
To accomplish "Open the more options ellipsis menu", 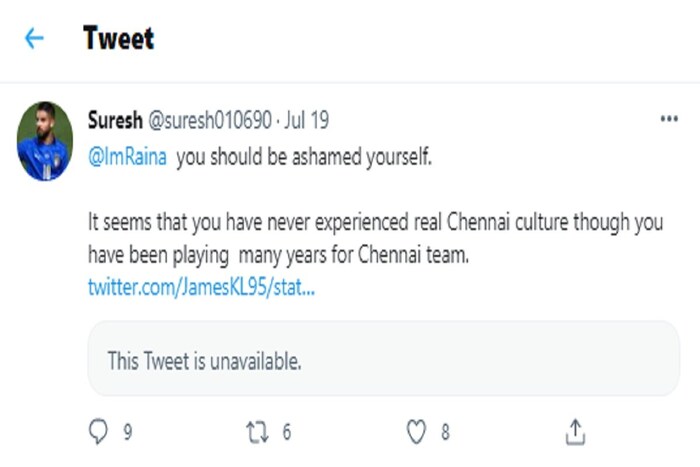I will (x=669, y=119).
